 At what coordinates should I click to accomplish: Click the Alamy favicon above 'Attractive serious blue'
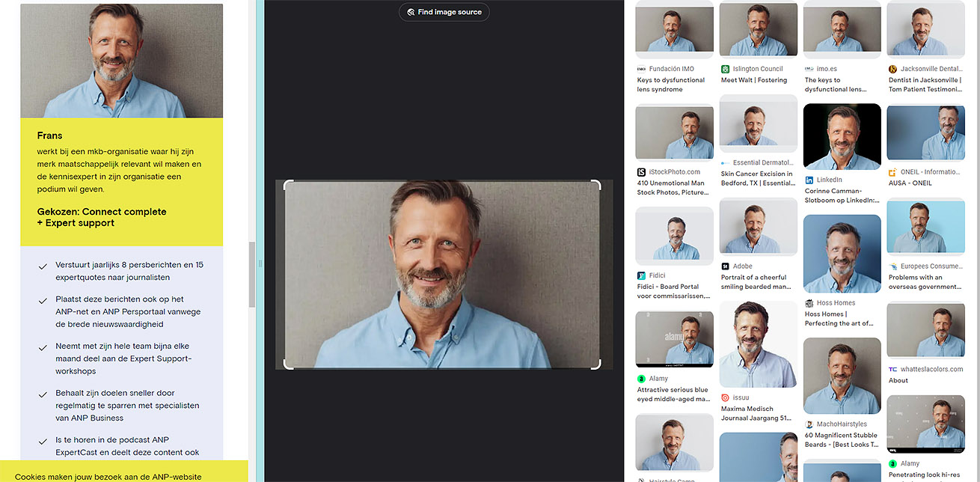pyautogui.click(x=641, y=379)
